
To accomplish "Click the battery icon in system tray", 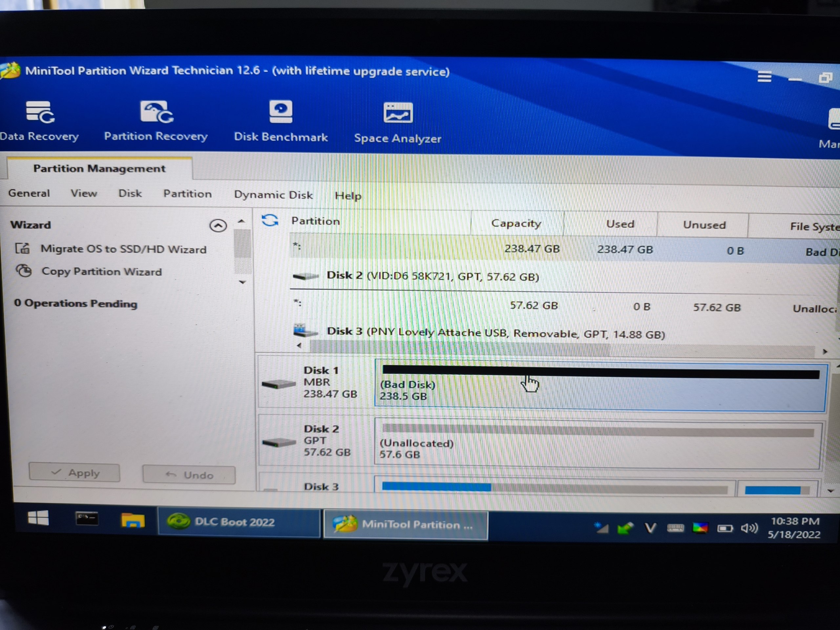I will [x=724, y=528].
